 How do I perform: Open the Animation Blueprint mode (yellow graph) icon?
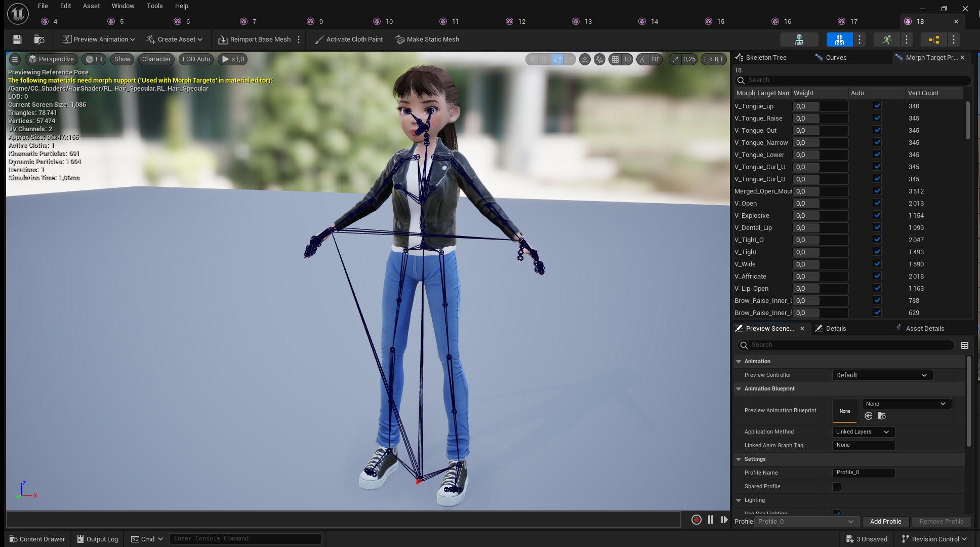tap(933, 40)
